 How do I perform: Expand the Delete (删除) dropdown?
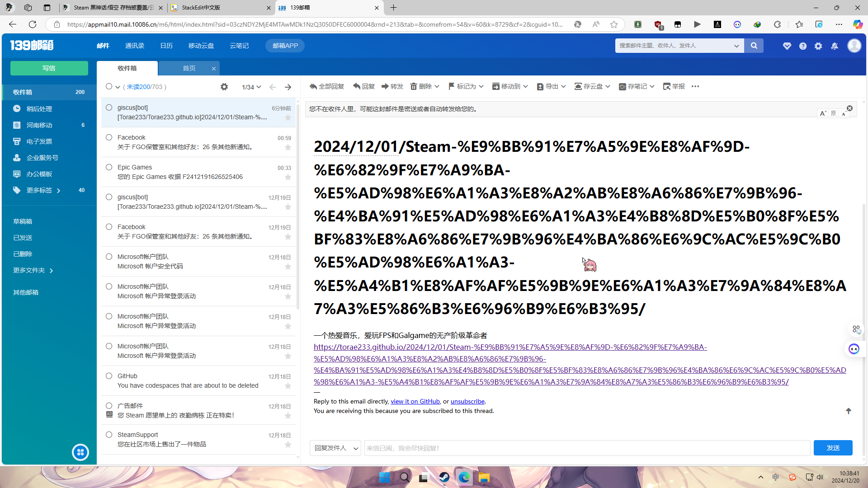point(437,86)
